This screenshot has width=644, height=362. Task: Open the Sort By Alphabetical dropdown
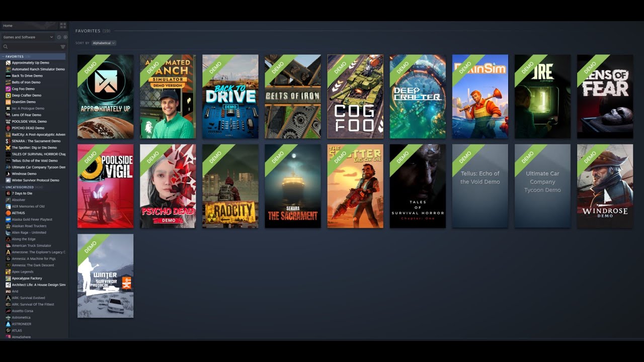[x=104, y=43]
